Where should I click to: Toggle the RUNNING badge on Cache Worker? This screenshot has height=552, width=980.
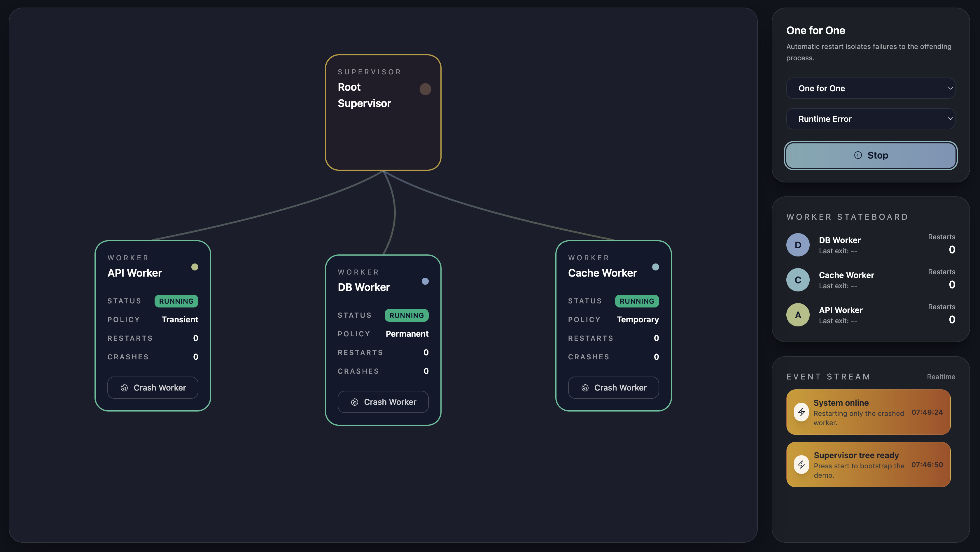[637, 301]
